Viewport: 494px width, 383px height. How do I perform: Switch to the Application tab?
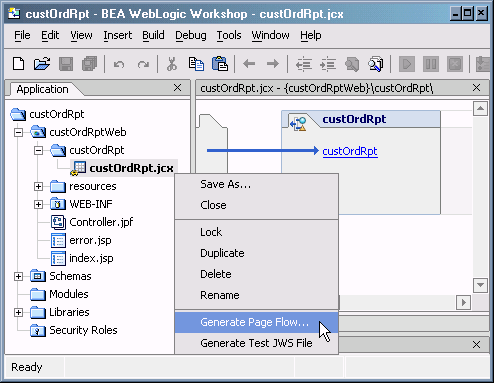point(42,89)
